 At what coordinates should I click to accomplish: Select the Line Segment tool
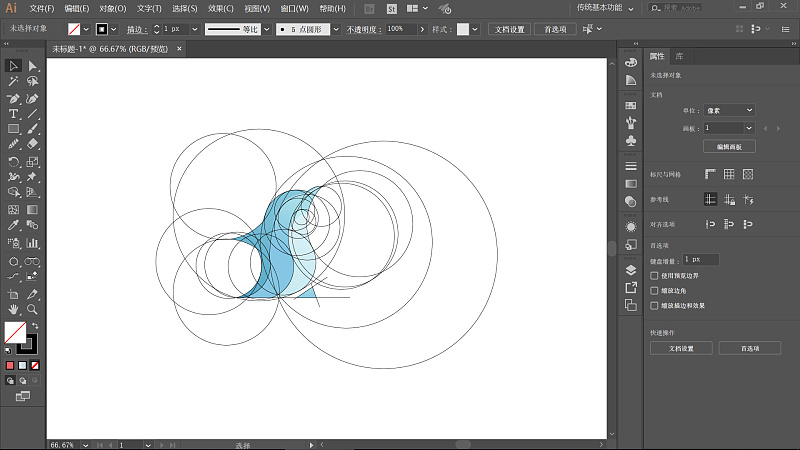33,114
